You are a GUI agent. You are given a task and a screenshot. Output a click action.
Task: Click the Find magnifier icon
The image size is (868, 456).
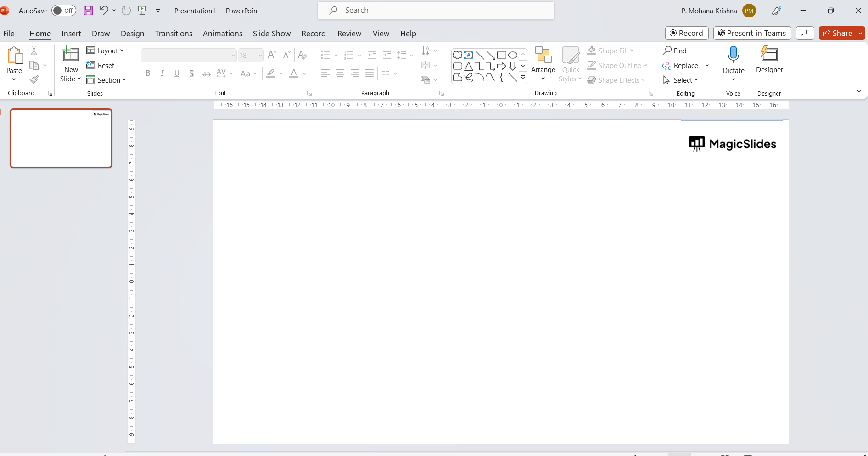click(667, 51)
